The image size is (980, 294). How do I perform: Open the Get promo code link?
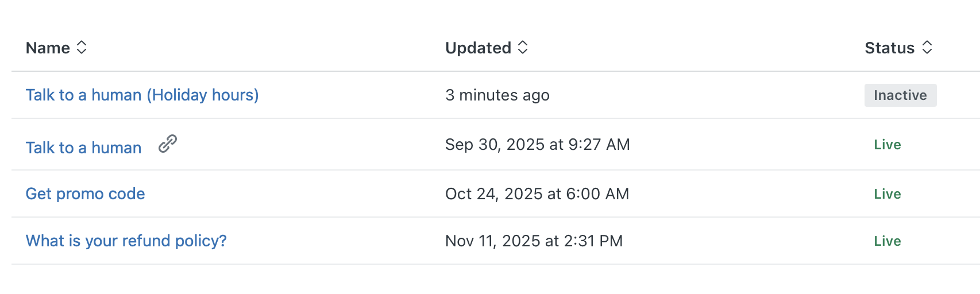coord(85,194)
